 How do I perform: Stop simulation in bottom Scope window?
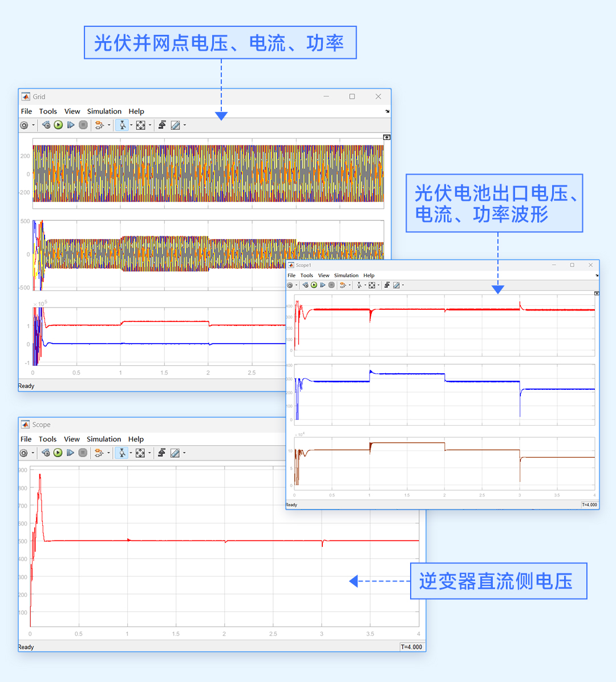pyautogui.click(x=83, y=453)
